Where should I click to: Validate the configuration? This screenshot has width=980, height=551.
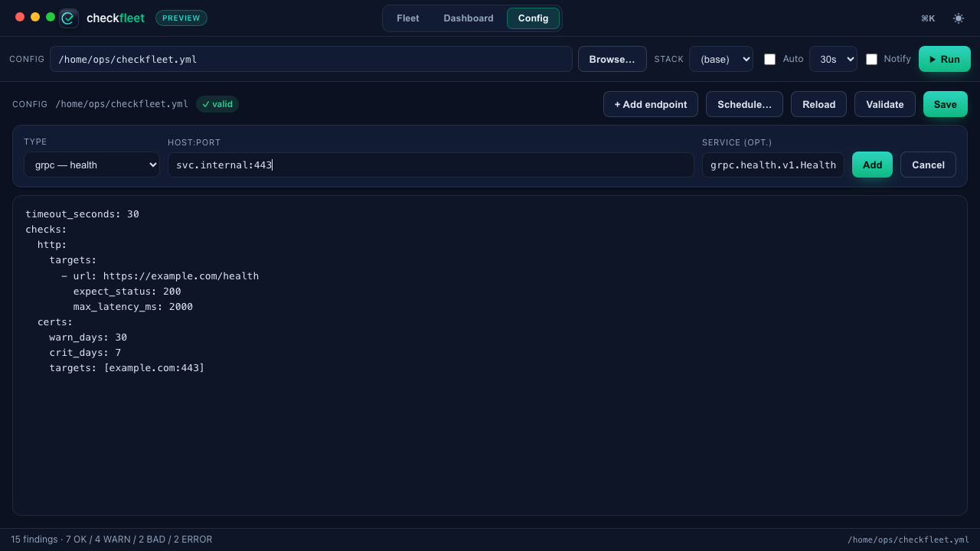[x=885, y=104]
